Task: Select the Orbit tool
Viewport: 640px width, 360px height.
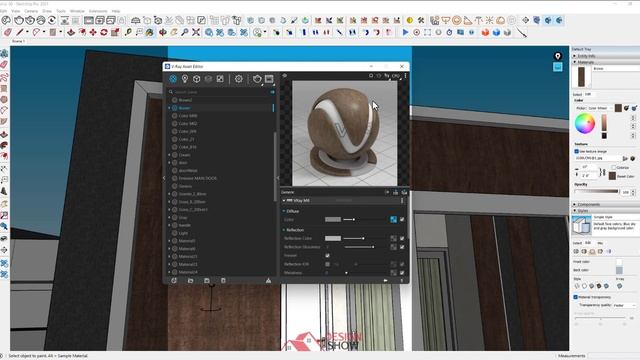Action: [x=163, y=32]
